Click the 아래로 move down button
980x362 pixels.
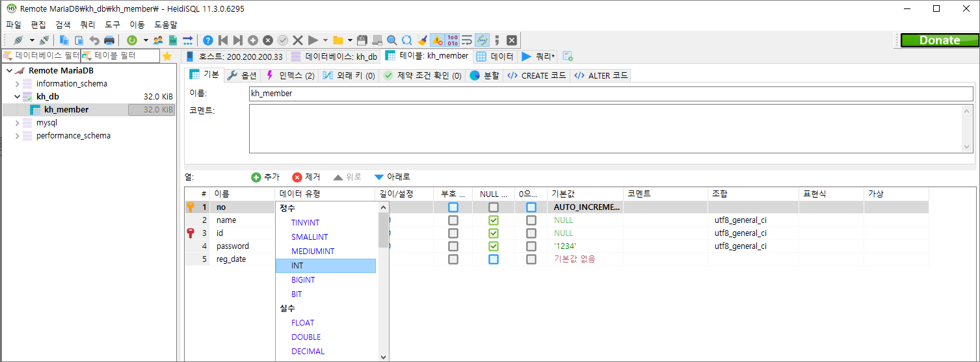392,177
